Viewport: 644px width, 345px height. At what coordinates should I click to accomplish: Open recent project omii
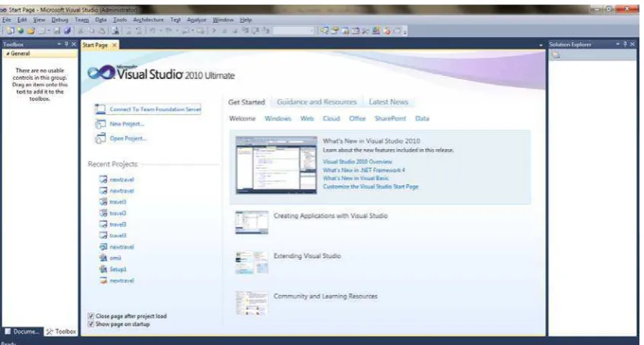tap(116, 258)
